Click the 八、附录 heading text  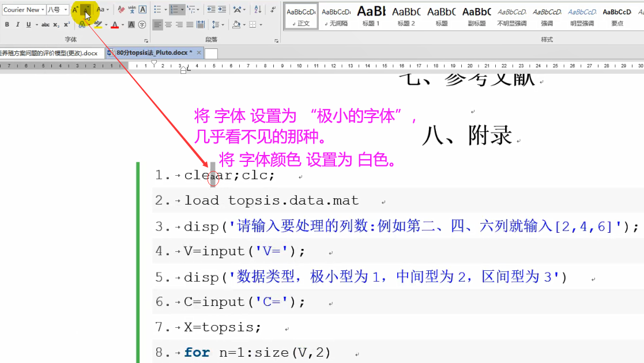pyautogui.click(x=467, y=135)
